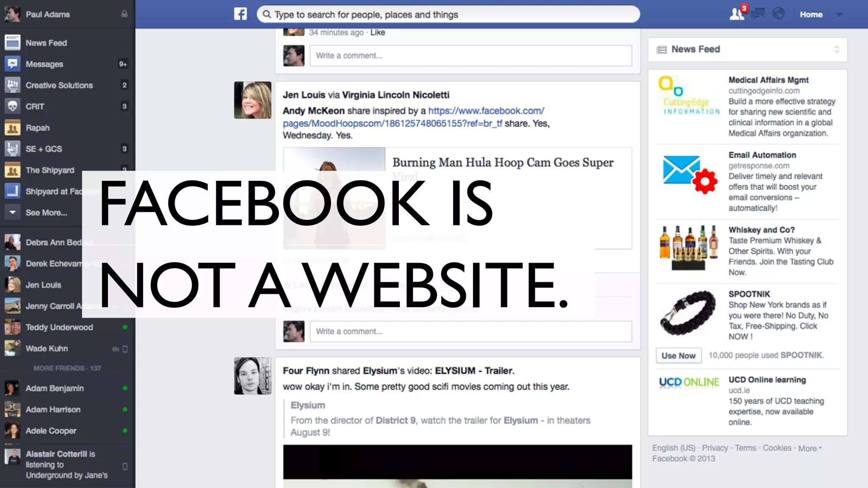Open Messages in left sidebar
Screen dimensions: 868x488
click(45, 64)
